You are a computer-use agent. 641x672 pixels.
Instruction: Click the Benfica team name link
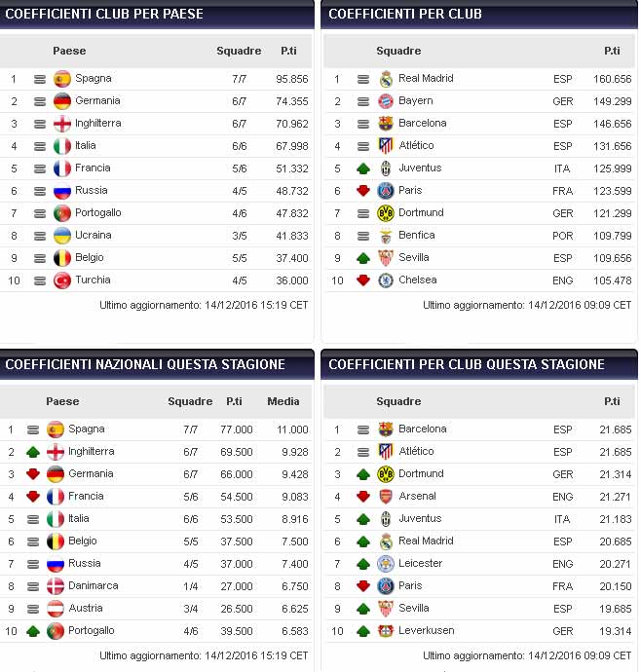(x=416, y=236)
